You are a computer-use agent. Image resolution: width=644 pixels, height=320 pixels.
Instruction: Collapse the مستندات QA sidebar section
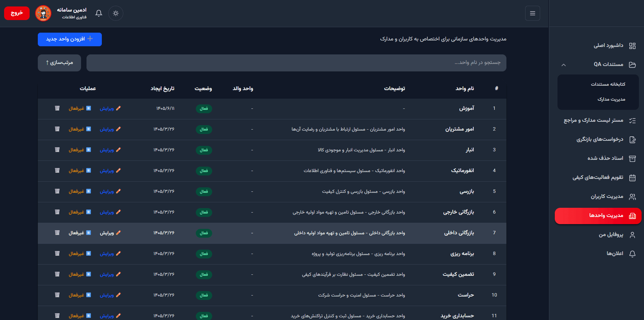point(596,65)
